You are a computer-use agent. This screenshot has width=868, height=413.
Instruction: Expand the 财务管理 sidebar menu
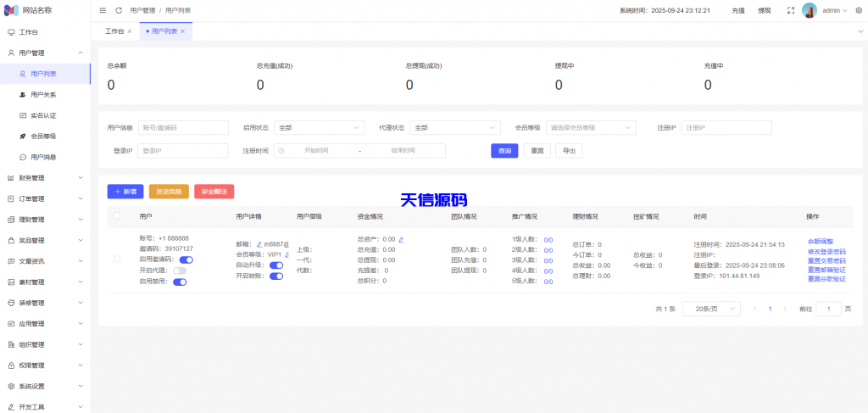[45, 178]
